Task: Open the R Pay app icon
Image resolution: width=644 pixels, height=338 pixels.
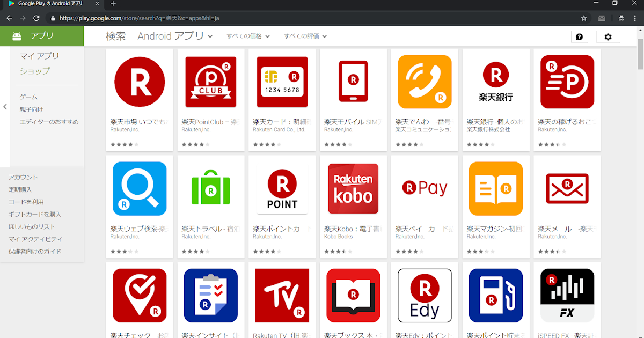Action: point(425,188)
